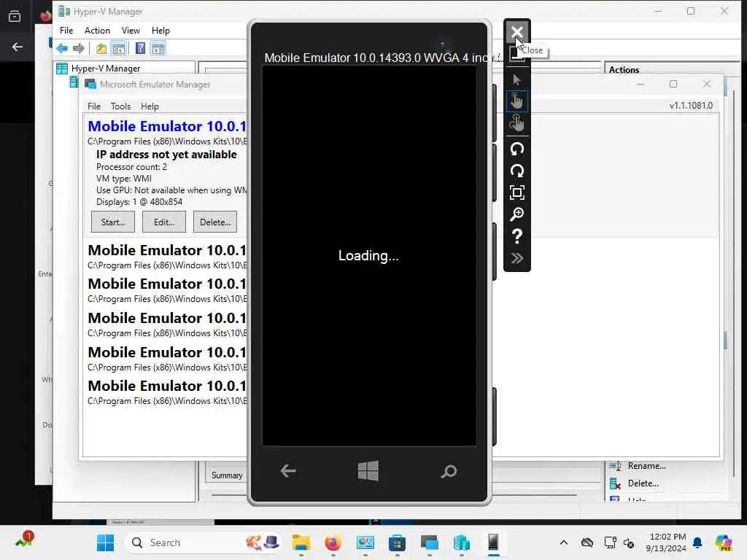The height and width of the screenshot is (560, 747).
Task: Toggle Show/Hide Action Pane toolbar icon
Action: [x=158, y=48]
